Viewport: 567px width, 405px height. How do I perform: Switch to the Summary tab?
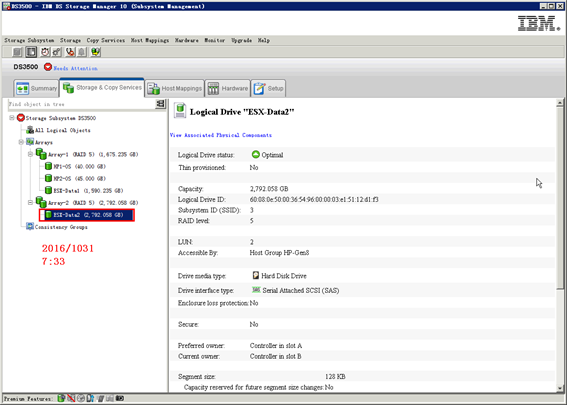coord(37,88)
